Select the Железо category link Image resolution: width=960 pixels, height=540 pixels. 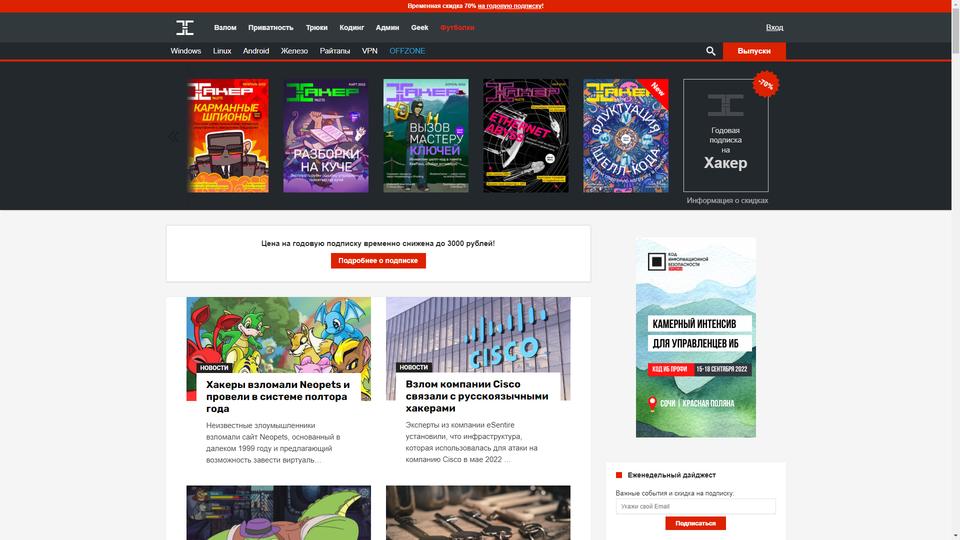[x=294, y=51]
